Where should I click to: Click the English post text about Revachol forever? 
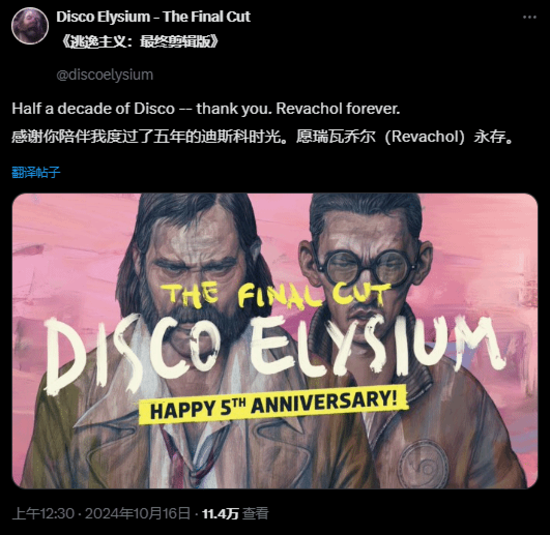206,108
